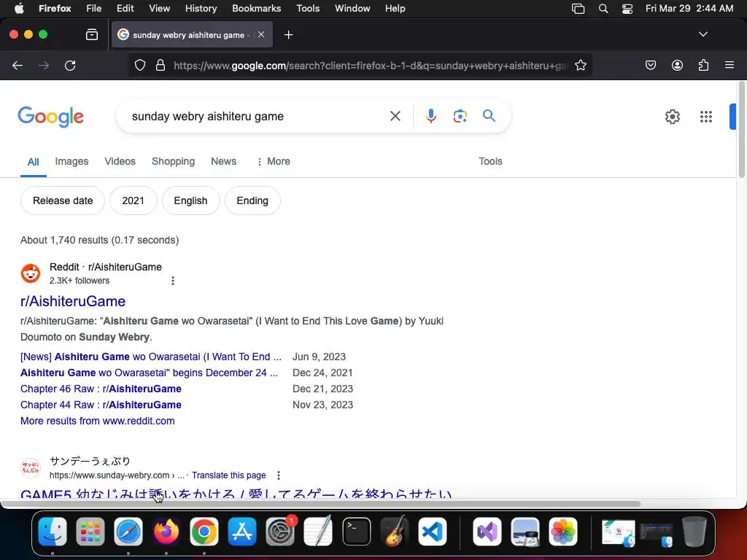Submit search with magnifier icon
747x560 pixels.
pos(489,116)
